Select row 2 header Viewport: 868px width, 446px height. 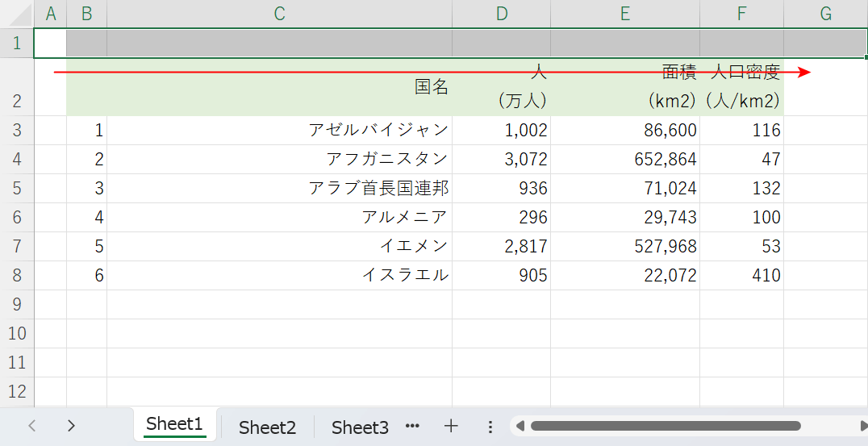(17, 87)
